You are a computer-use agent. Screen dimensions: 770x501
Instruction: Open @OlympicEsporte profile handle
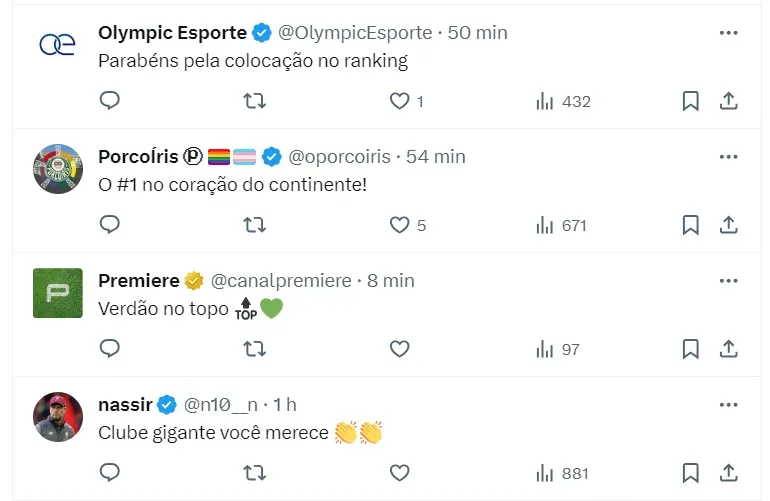pos(355,33)
